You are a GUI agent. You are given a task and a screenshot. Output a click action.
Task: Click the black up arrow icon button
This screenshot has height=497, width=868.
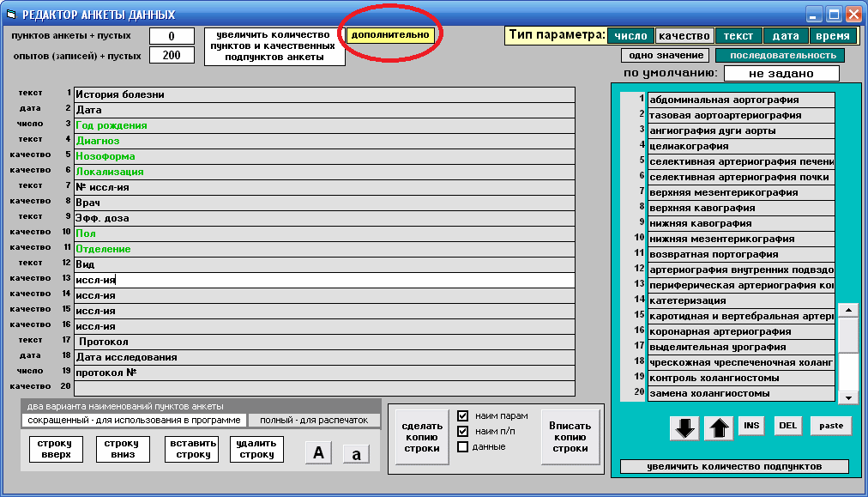[718, 427]
